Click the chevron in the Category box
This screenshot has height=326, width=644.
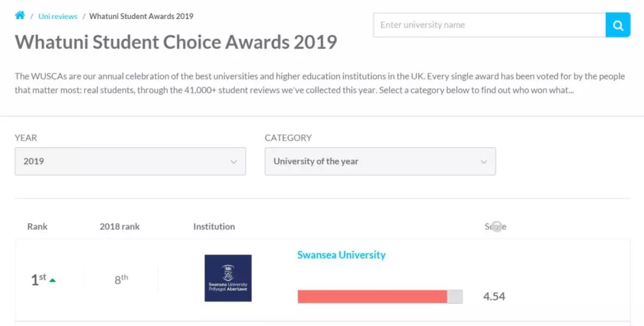tap(484, 162)
